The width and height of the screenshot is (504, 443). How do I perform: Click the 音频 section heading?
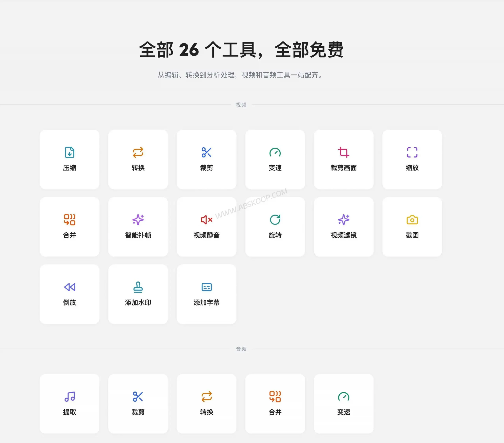pyautogui.click(x=241, y=349)
